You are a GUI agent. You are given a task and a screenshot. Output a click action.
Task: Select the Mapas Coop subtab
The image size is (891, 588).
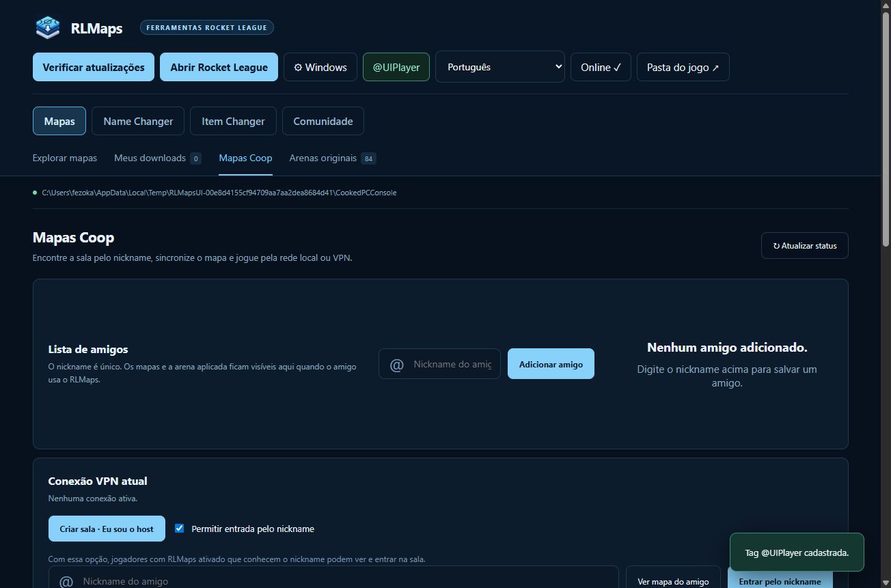(x=245, y=158)
